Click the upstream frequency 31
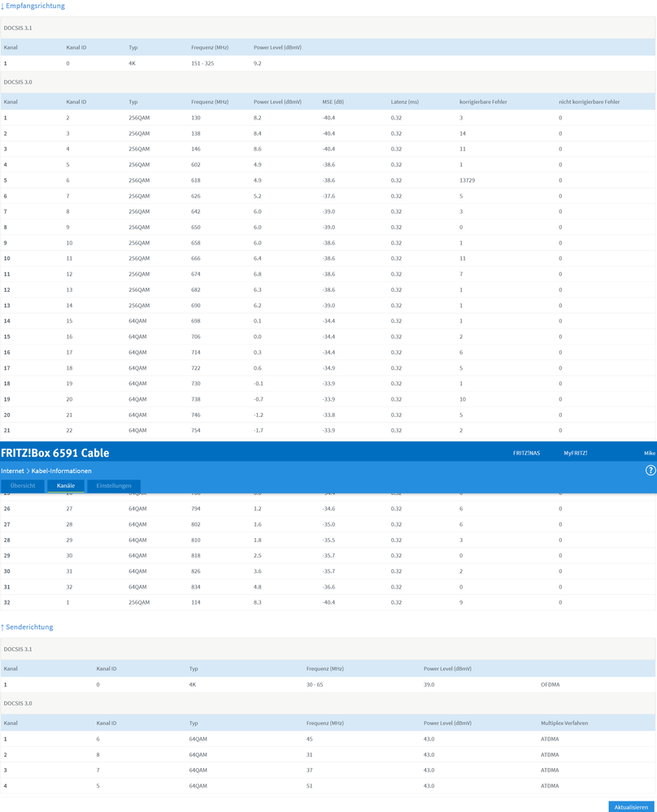The height and width of the screenshot is (812, 657). click(x=309, y=754)
